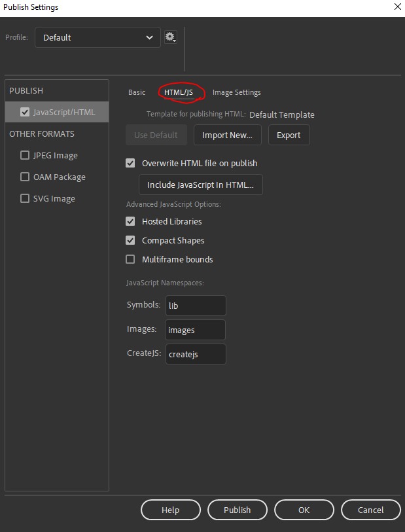Disable the Hosted Libraries option
Screen dimensions: 405x532
pyautogui.click(x=130, y=222)
